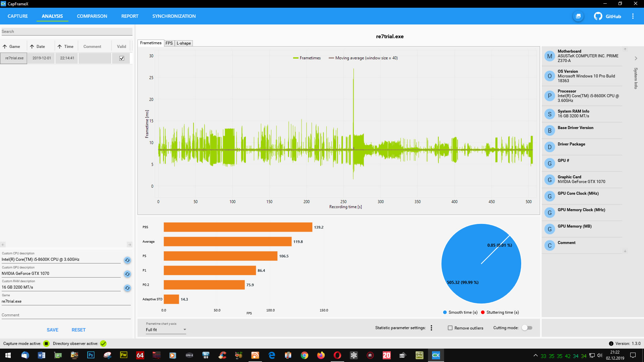Enable Remove outliers checkbox

pos(450,328)
